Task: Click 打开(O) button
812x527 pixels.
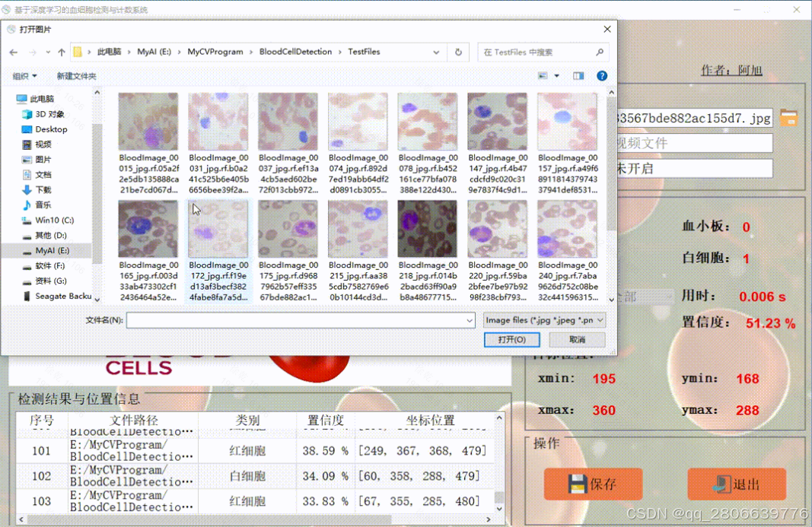Action: [512, 340]
